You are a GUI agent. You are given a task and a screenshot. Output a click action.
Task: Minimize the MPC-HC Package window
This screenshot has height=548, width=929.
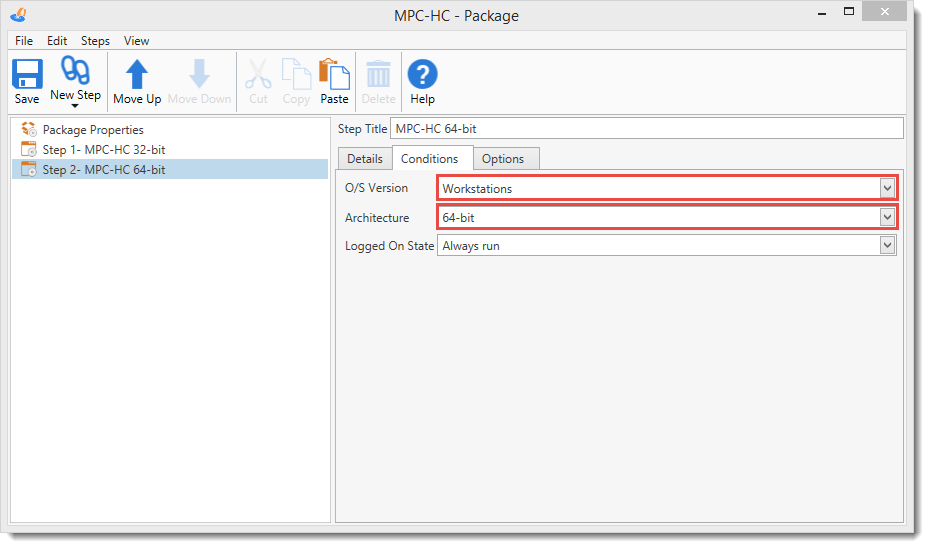822,13
